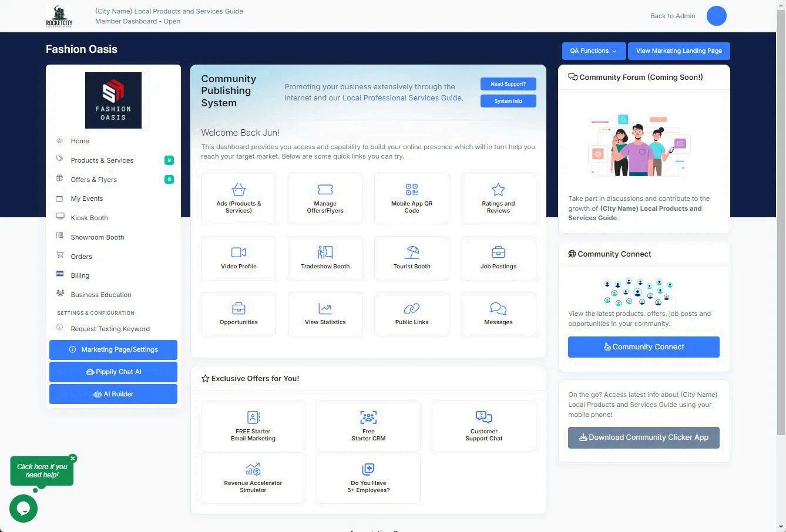Viewport: 786px width, 532px height.
Task: Open the Job Postings briefcase tile
Action: [498, 258]
